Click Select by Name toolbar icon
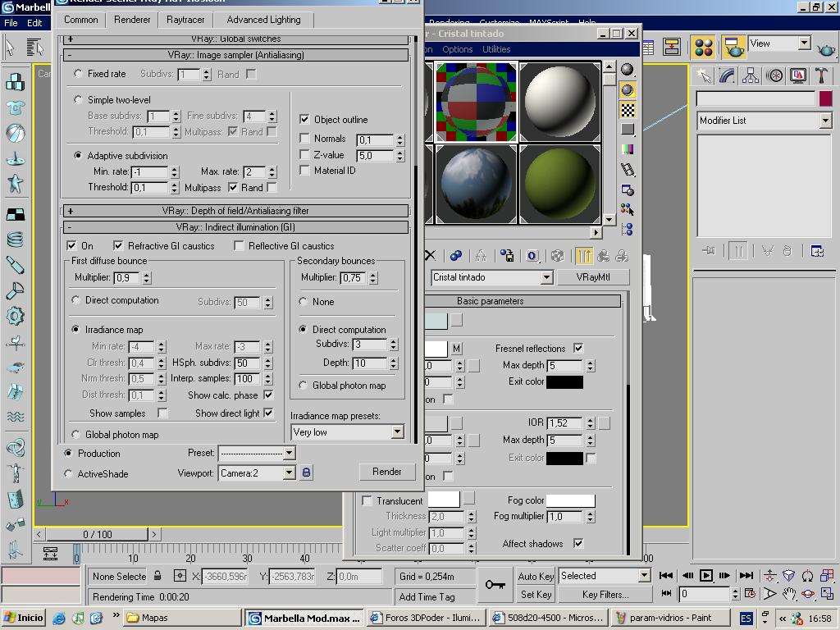This screenshot has height=630, width=840. 34,47
